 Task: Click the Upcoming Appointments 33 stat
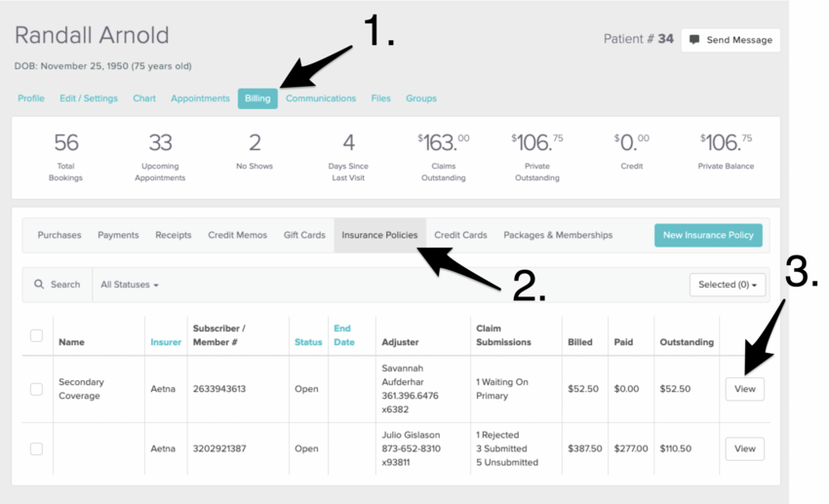tap(160, 157)
